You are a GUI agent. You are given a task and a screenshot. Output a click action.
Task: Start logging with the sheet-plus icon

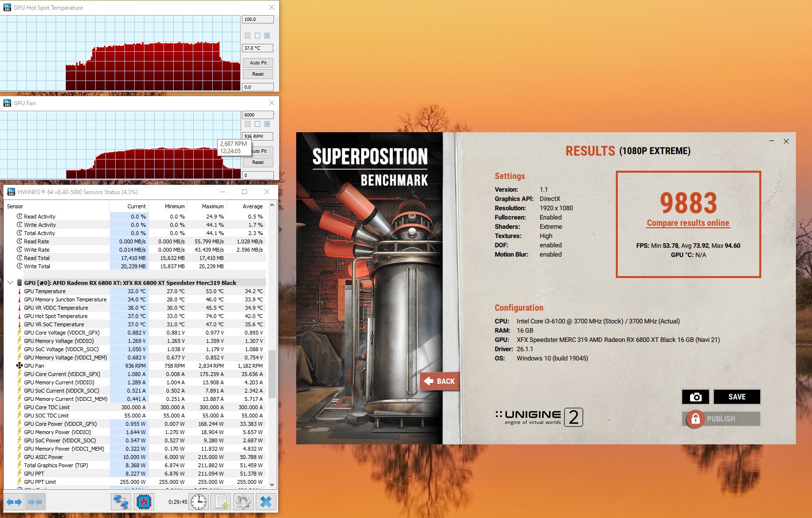click(x=221, y=501)
